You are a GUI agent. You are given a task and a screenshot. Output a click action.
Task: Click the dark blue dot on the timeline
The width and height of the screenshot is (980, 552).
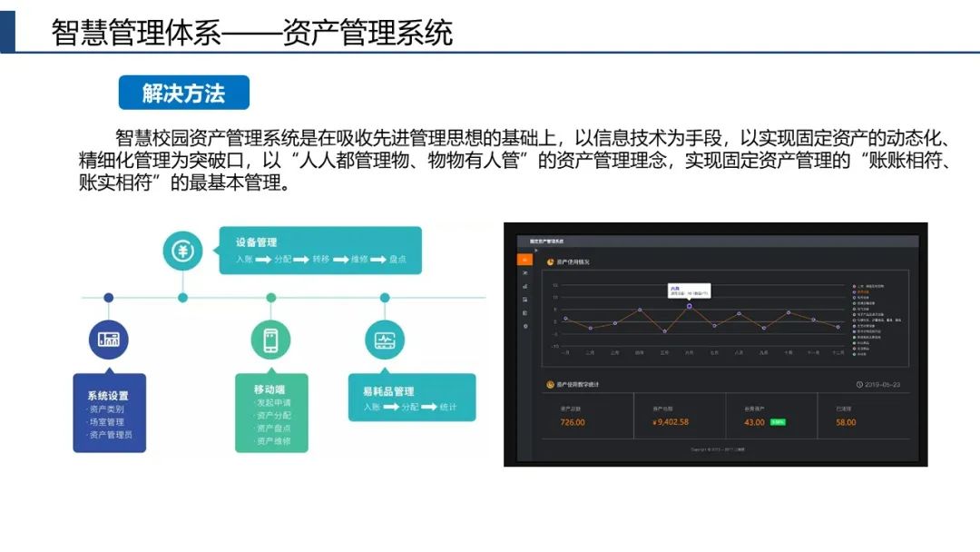109,298
